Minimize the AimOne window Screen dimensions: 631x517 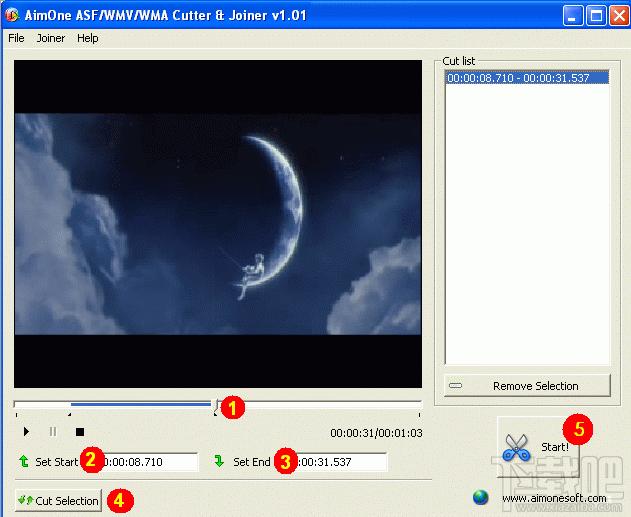(573, 16)
